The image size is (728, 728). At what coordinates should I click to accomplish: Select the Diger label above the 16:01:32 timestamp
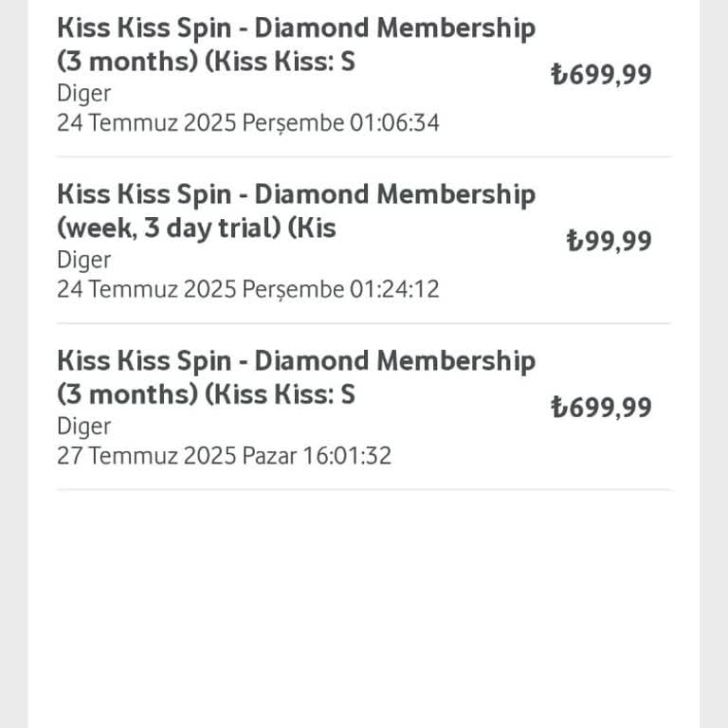coord(83,427)
